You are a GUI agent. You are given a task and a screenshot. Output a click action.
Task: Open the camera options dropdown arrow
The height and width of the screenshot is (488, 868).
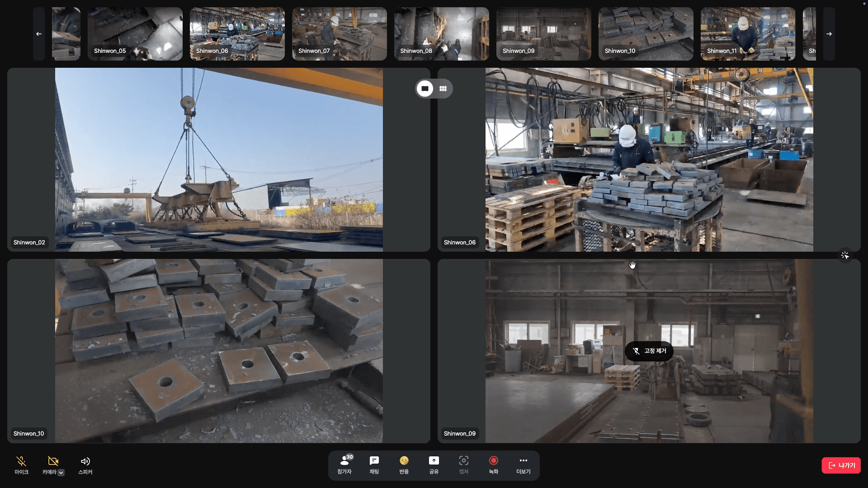click(x=61, y=473)
